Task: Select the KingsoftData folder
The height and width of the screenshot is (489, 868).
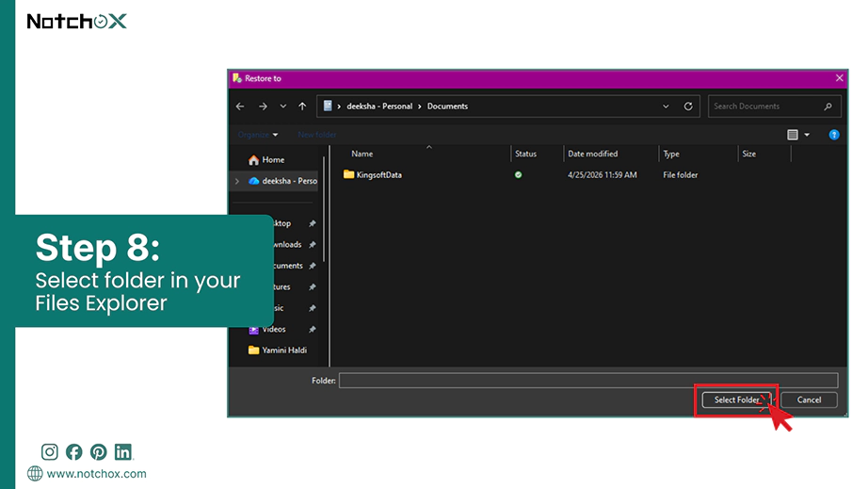Action: point(373,175)
